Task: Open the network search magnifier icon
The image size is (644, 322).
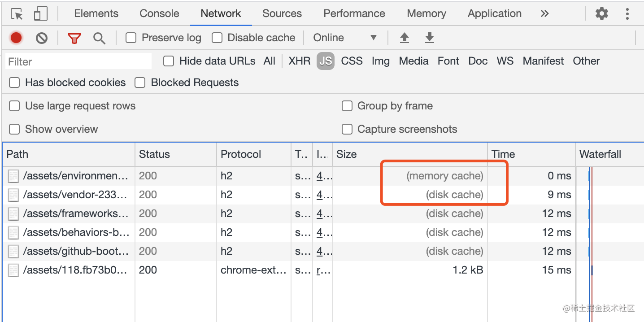Action: pos(99,39)
